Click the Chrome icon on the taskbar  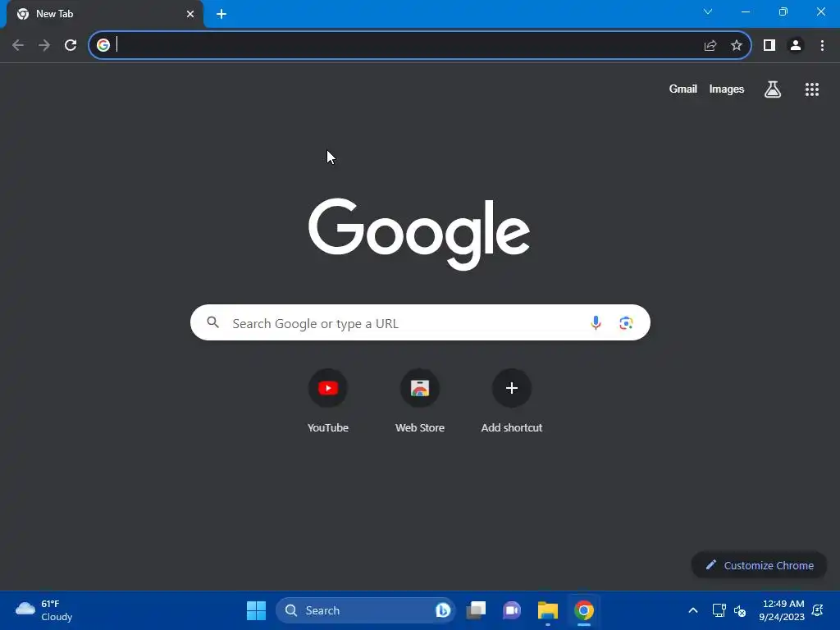(584, 610)
